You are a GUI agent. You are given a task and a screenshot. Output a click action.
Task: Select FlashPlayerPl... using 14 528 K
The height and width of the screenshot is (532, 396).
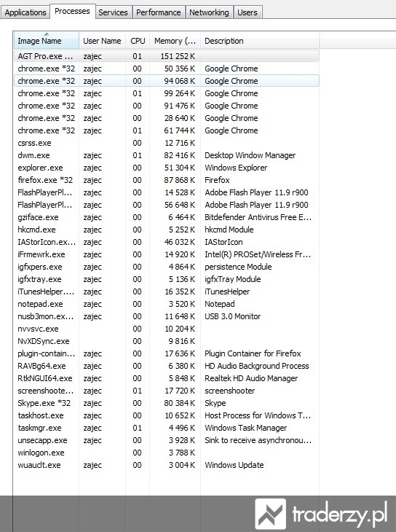(x=167, y=192)
